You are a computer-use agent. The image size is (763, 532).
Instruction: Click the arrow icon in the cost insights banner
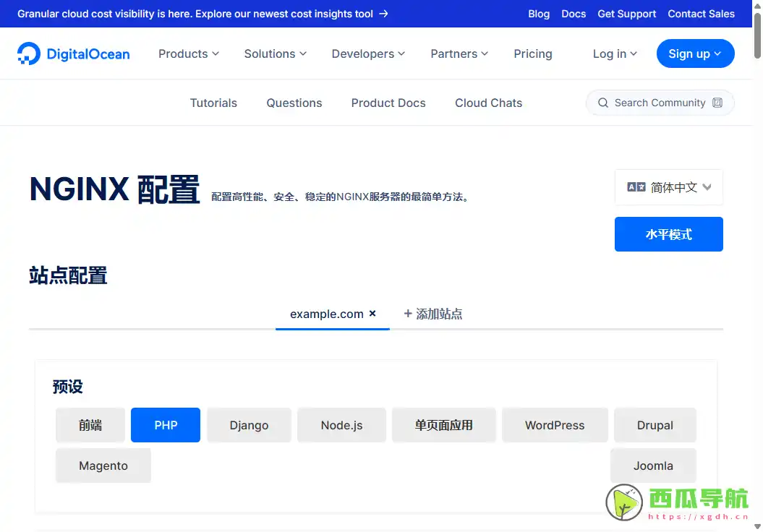point(385,13)
